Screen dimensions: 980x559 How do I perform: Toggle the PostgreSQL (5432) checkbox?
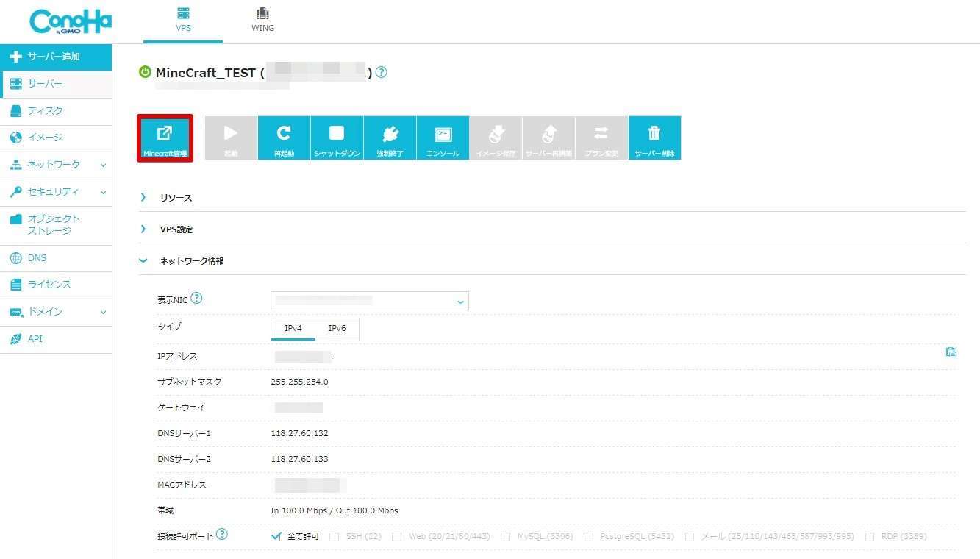click(588, 537)
